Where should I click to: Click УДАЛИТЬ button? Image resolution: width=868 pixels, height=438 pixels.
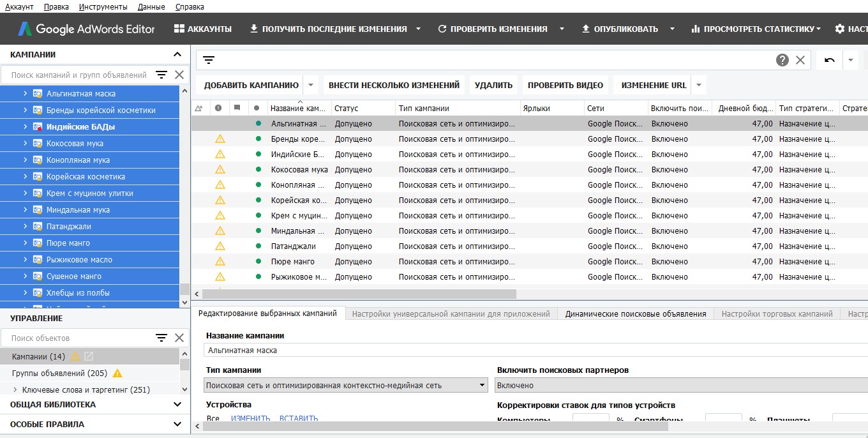click(494, 85)
